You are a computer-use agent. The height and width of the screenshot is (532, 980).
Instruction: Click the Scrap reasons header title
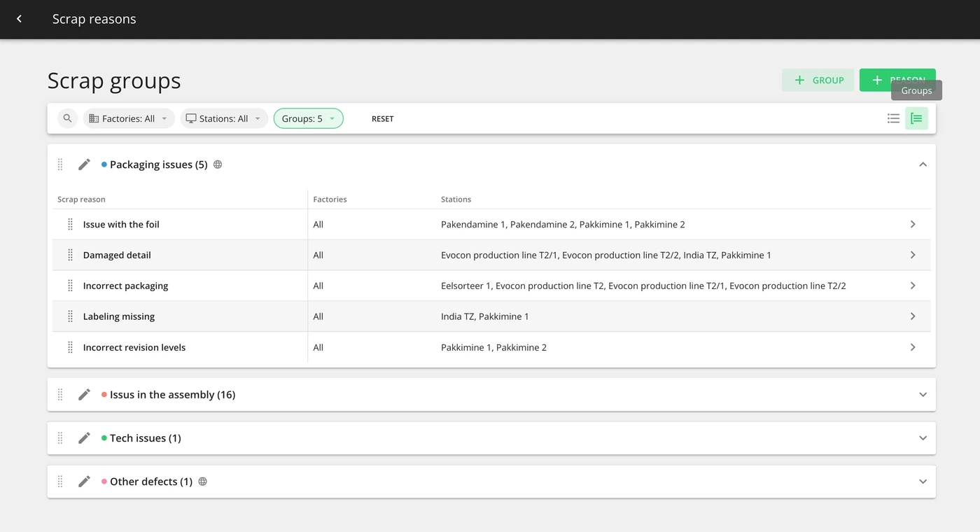pos(94,19)
